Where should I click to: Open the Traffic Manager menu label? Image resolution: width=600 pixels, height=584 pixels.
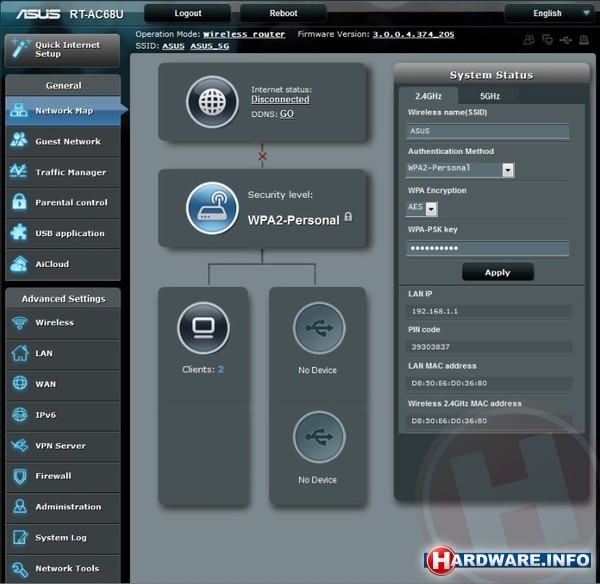pos(71,172)
